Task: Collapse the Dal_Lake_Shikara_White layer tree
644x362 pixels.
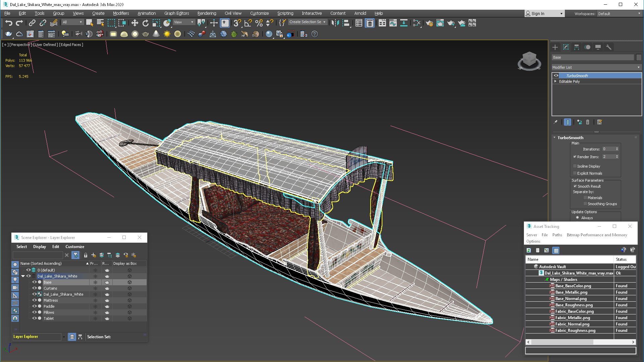Action: pos(23,276)
